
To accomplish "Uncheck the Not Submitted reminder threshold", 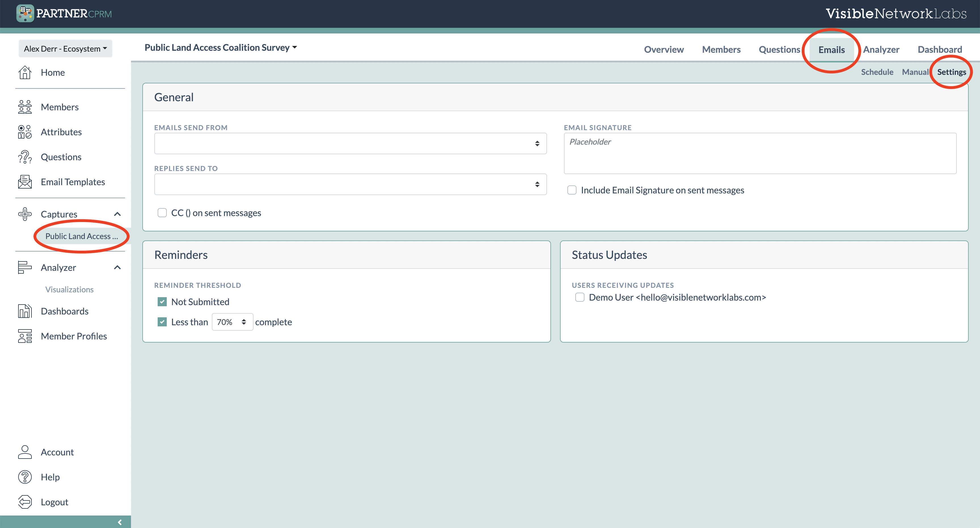I will (162, 301).
